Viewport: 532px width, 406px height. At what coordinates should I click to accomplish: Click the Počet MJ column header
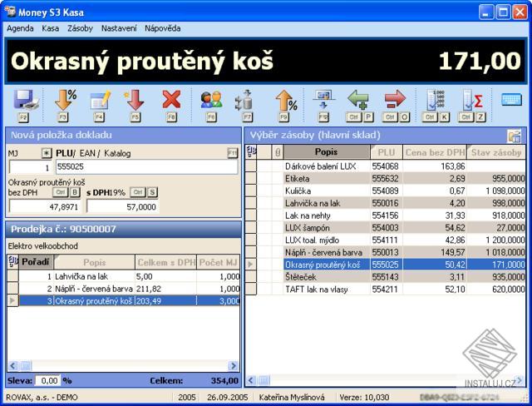(218, 262)
